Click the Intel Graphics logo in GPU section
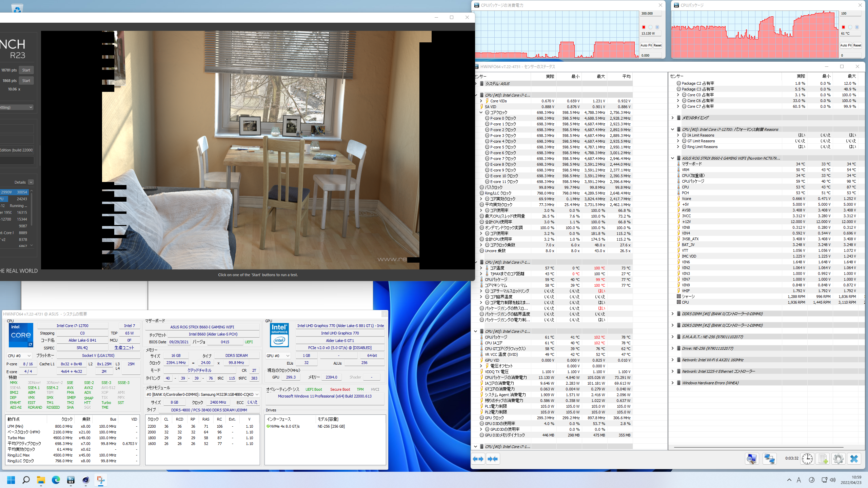Image resolution: width=868 pixels, height=488 pixels. coord(279,335)
